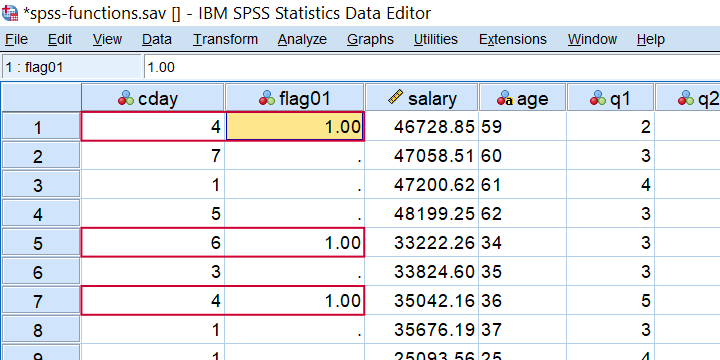Viewport: 720px width, 360px height.
Task: Click age value 35
Action: point(491,271)
